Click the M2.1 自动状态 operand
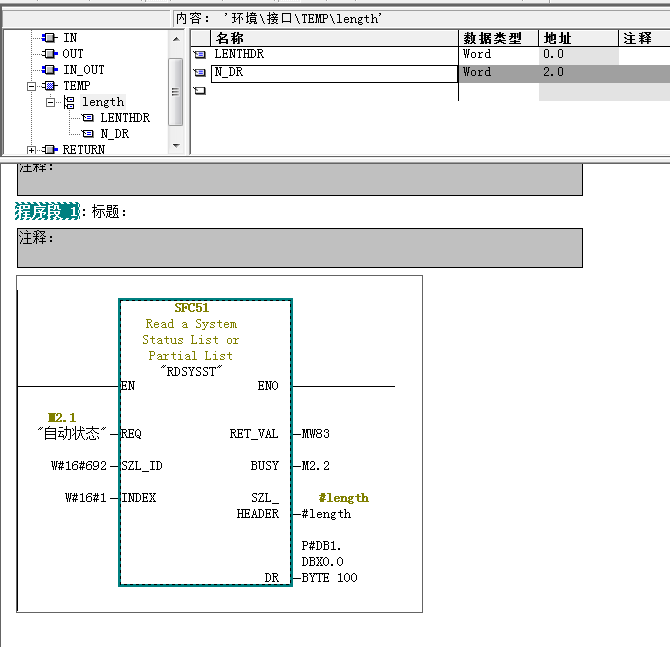This screenshot has height=647, width=670. tap(72, 426)
